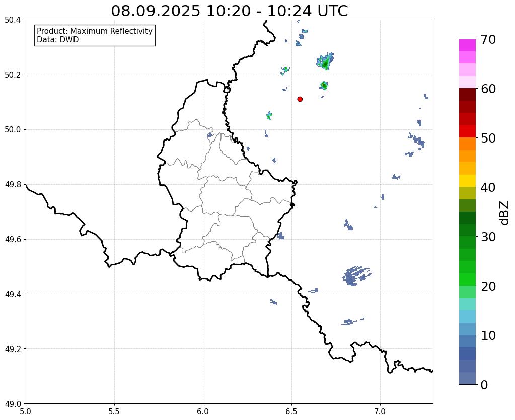Click the colorbar tick label 20
Image resolution: width=515 pixels, height=420 pixels.
(488, 286)
